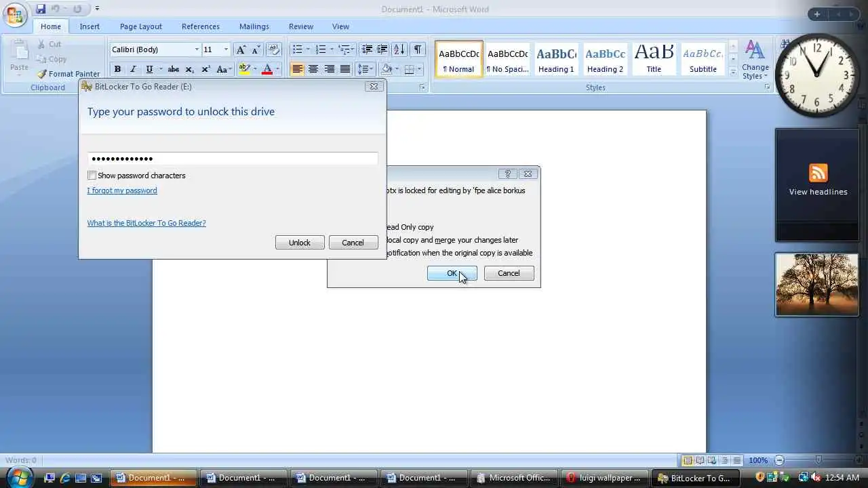This screenshot has height=488, width=868.
Task: Open the line spacing dropdown
Action: [366, 69]
